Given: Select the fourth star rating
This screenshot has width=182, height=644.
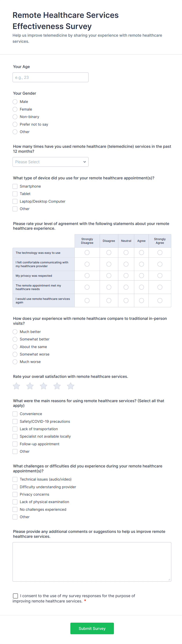Looking at the screenshot, I should pyautogui.click(x=57, y=386).
